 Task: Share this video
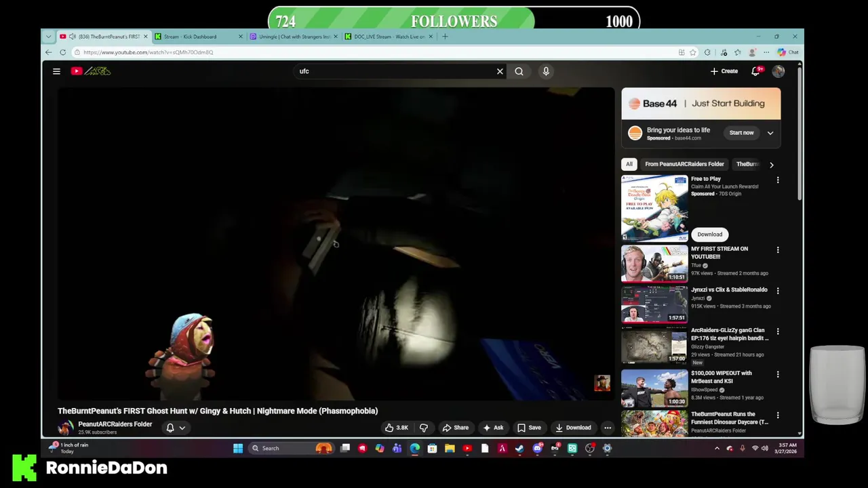(x=456, y=428)
